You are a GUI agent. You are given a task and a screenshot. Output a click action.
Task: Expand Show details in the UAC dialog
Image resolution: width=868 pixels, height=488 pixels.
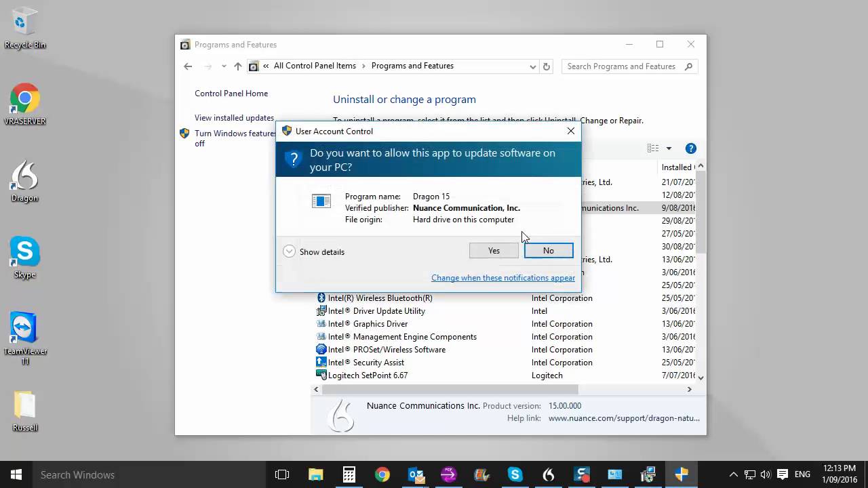click(x=314, y=251)
